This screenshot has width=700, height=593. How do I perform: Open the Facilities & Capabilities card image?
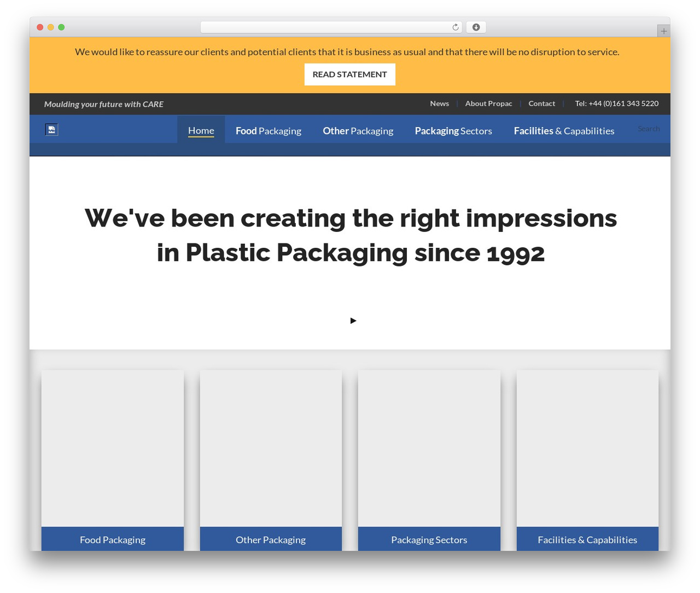coord(587,449)
